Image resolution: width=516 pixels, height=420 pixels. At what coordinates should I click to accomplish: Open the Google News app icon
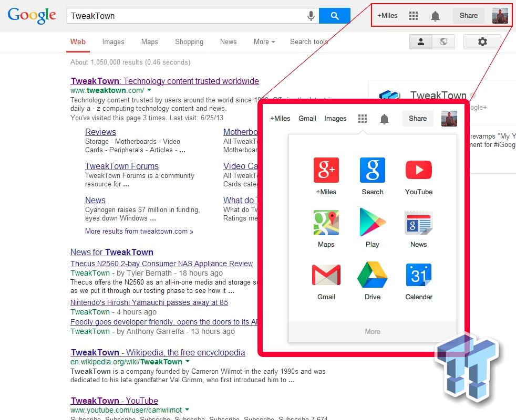click(418, 223)
